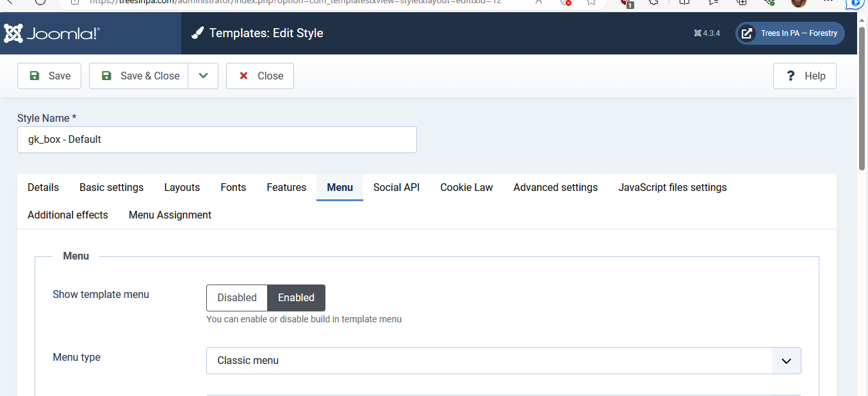This screenshot has height=396, width=868.
Task: Open site preview via external link icon
Action: (x=746, y=33)
